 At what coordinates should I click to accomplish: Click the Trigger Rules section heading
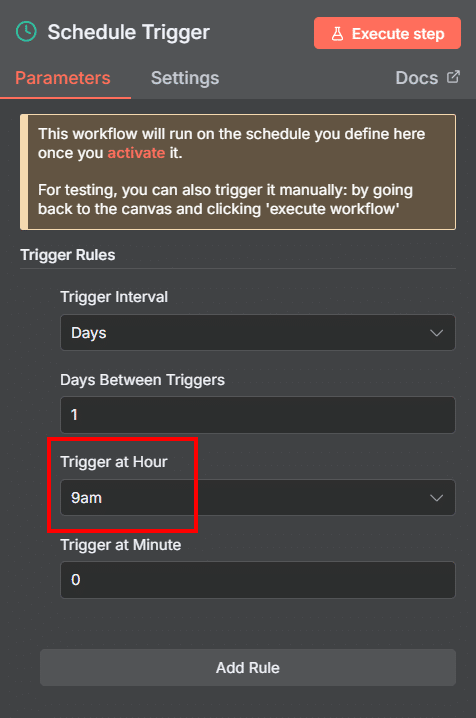click(68, 255)
